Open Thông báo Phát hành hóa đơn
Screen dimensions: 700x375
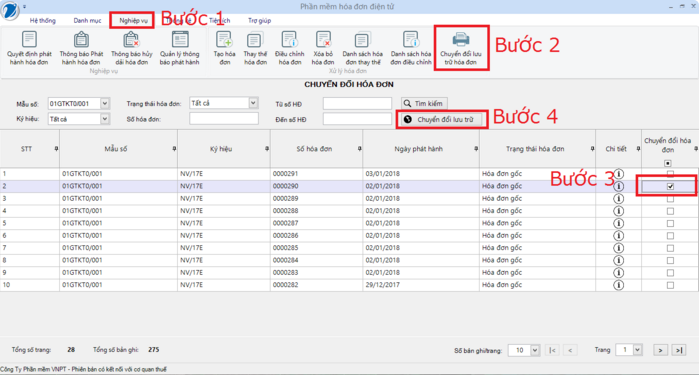[81, 48]
